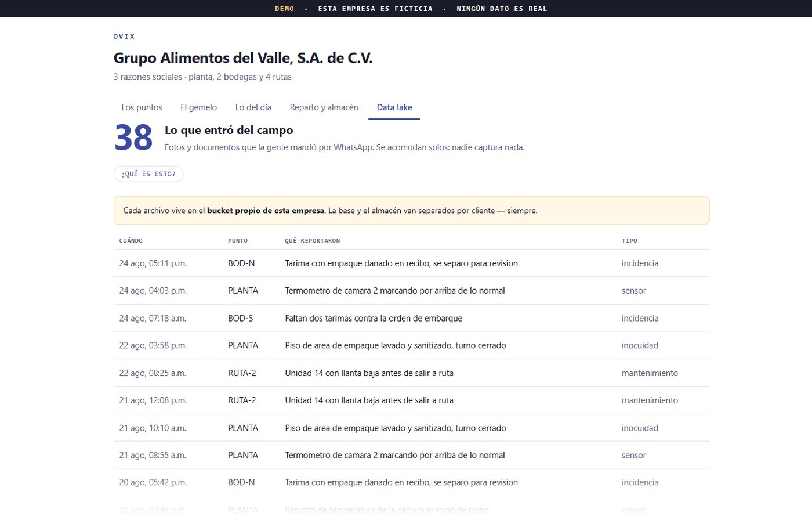The image size is (812, 520).
Task: Select the 22 ago, 03:58 p.m. entry
Action: coord(412,345)
